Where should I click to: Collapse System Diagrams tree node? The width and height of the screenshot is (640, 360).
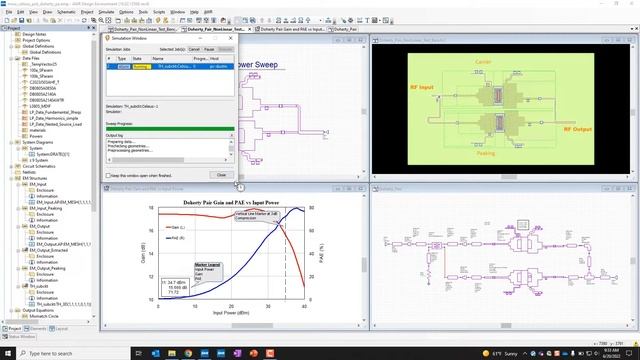12,142
